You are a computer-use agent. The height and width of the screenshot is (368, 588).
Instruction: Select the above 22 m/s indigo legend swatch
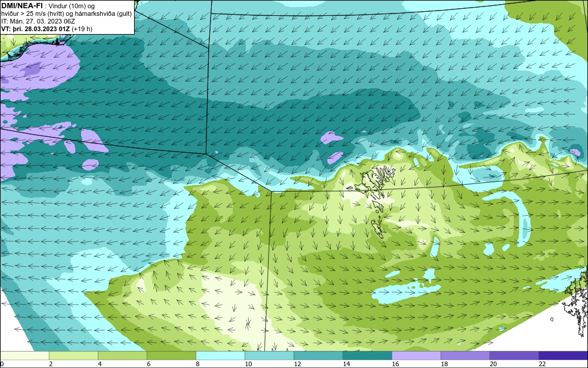tap(563, 356)
